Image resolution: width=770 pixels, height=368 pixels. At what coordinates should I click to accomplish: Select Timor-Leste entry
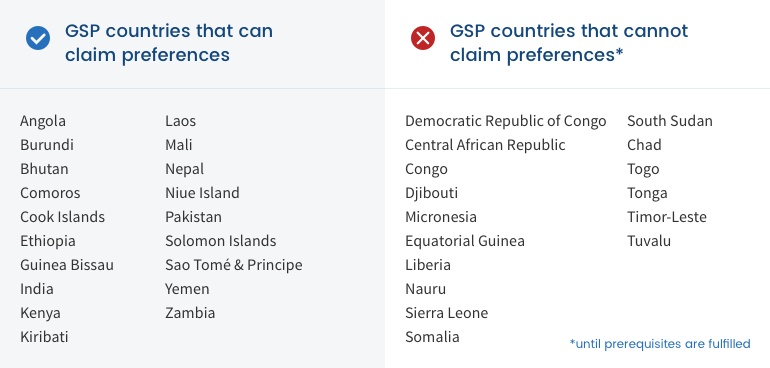[x=667, y=217]
